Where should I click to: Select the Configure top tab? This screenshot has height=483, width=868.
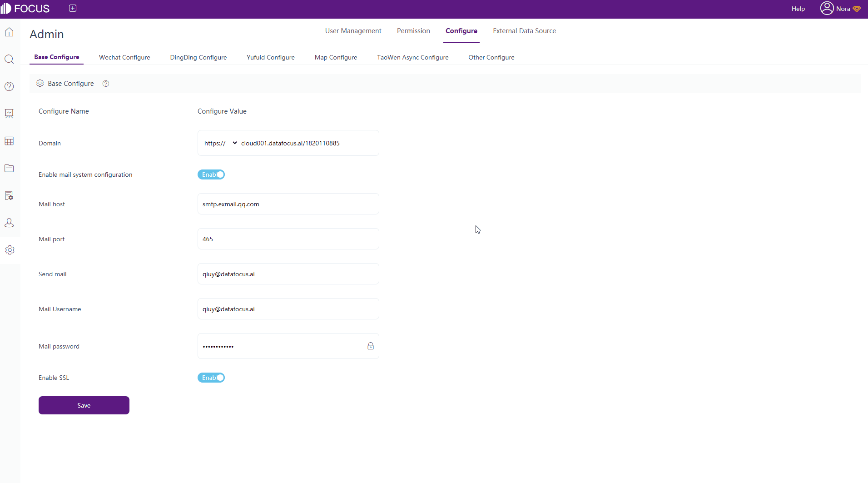(461, 31)
